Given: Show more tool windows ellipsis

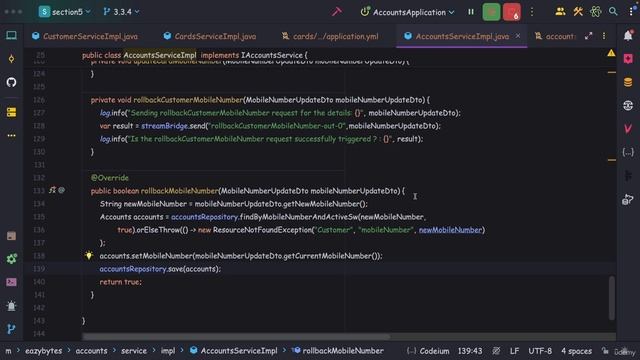Looking at the screenshot, I should coord(11,135).
